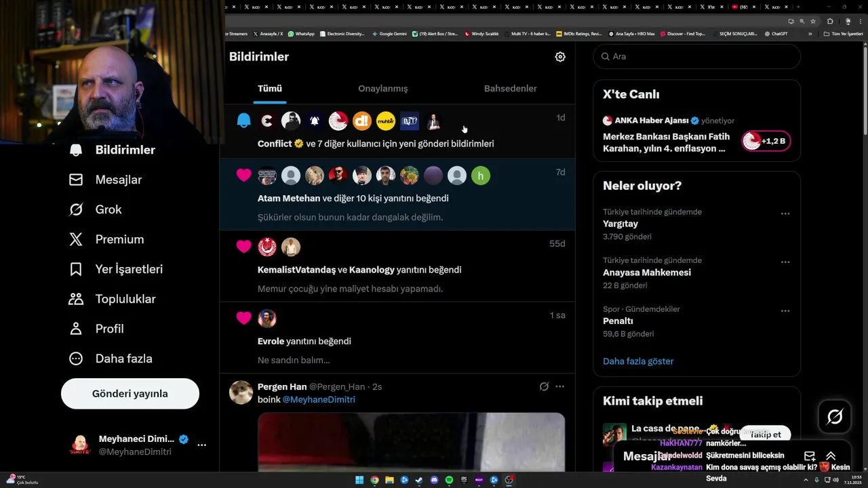Click pink heart icon in Atam Metehan notification
Screen dimensions: 868x488
click(x=244, y=175)
